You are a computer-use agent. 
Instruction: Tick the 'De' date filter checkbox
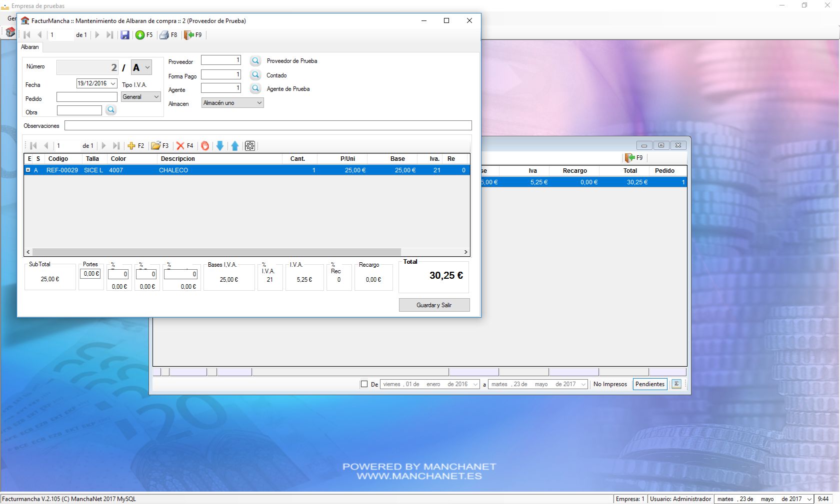[x=364, y=384]
